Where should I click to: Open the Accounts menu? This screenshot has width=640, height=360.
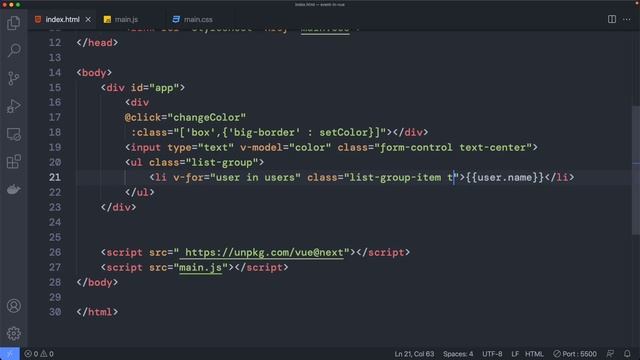[13, 306]
